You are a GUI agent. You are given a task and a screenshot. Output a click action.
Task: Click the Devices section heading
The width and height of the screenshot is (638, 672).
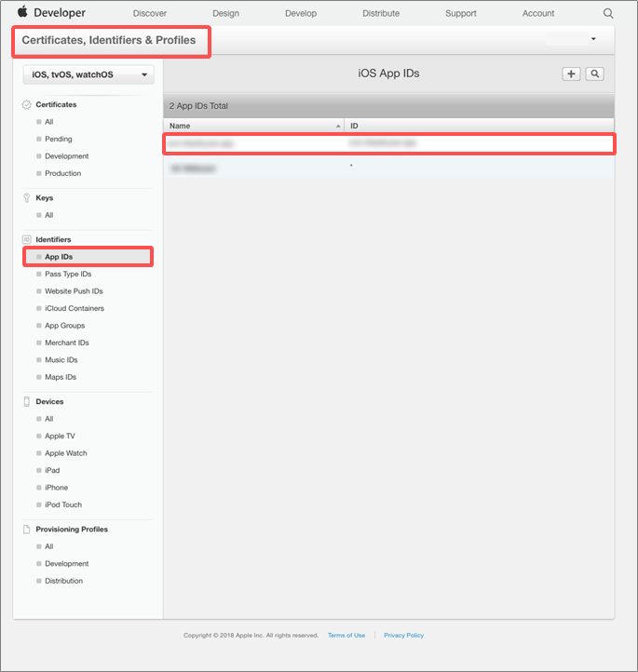pos(49,401)
